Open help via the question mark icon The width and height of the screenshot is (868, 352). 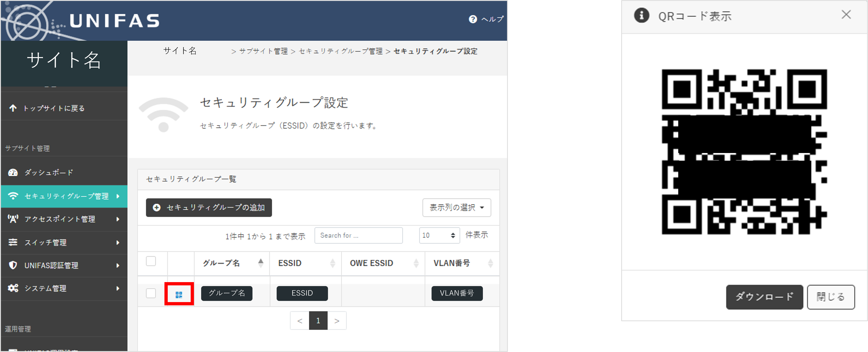coord(473,19)
